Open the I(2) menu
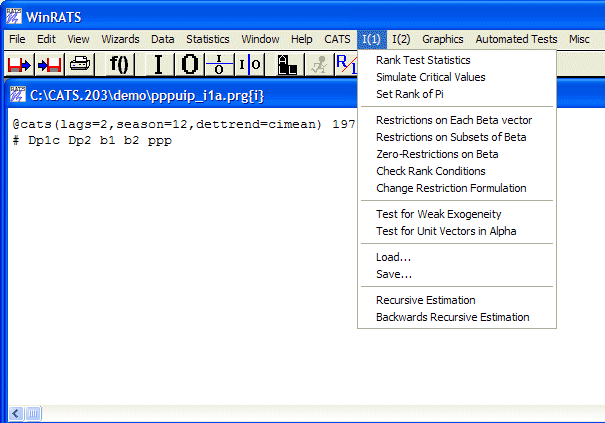 coord(401,39)
